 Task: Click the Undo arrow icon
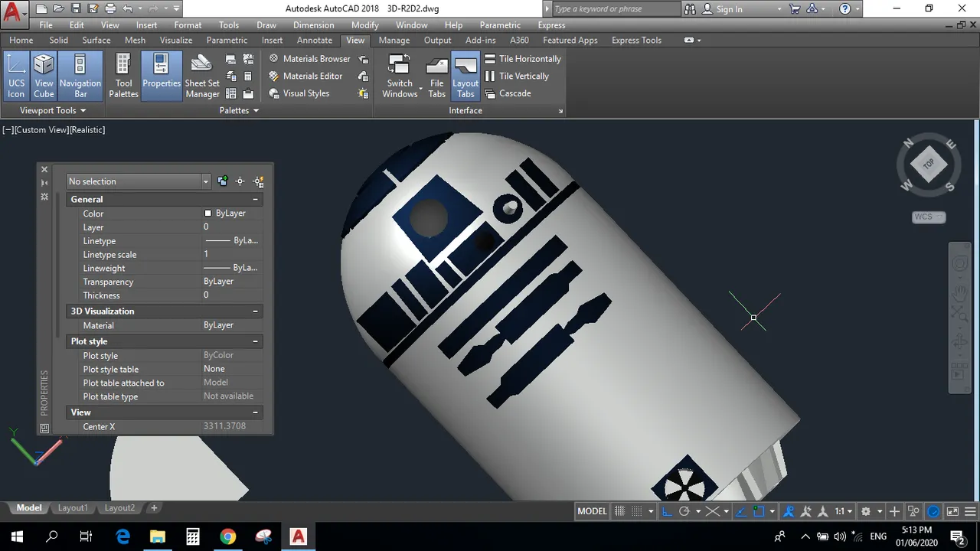[128, 9]
